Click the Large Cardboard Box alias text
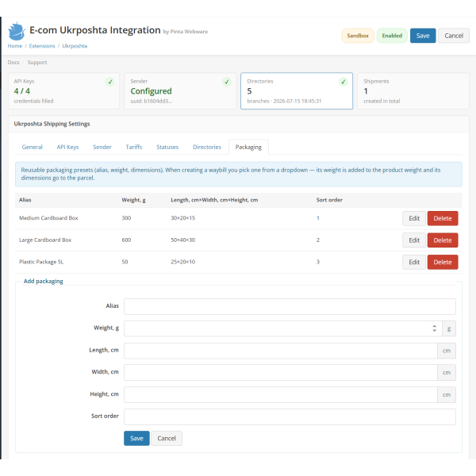The height and width of the screenshot is (476, 476). click(x=45, y=240)
